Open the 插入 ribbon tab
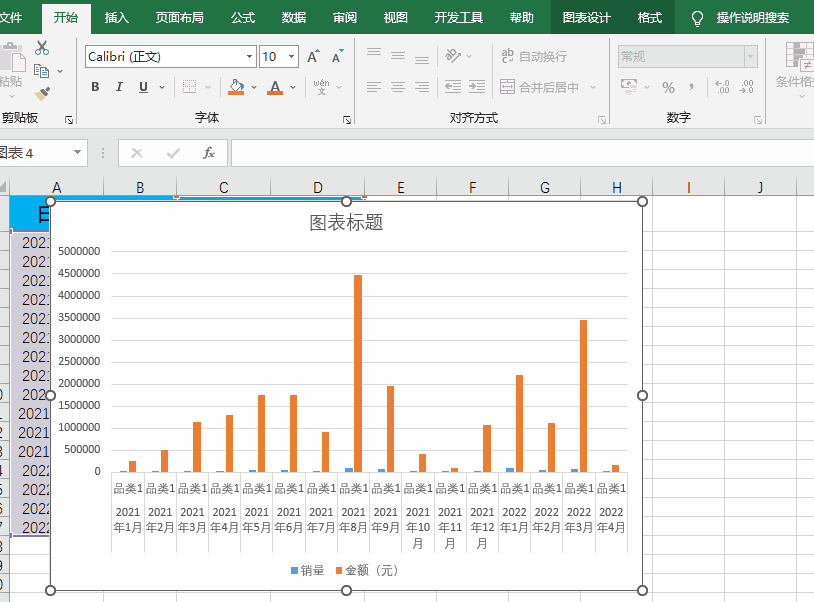Viewport: 814px width, 602px height. [x=117, y=18]
